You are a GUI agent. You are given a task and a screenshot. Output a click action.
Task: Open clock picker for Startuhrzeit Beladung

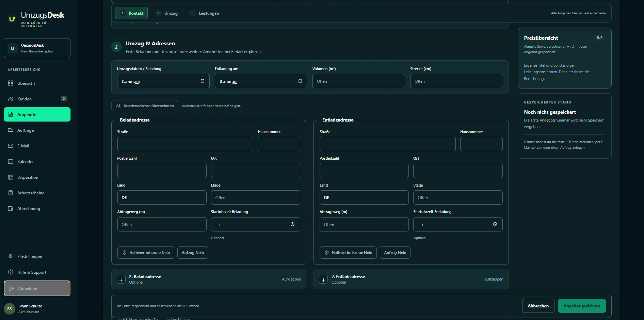[292, 224]
